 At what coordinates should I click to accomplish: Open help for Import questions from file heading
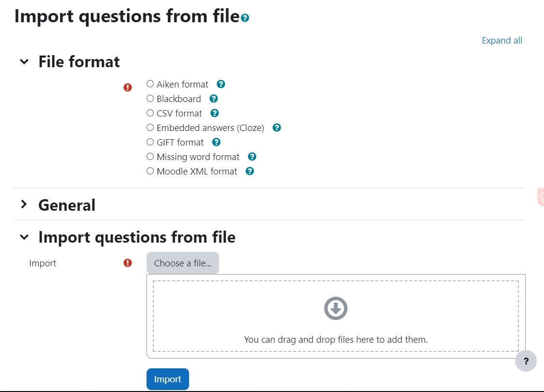coord(245,17)
